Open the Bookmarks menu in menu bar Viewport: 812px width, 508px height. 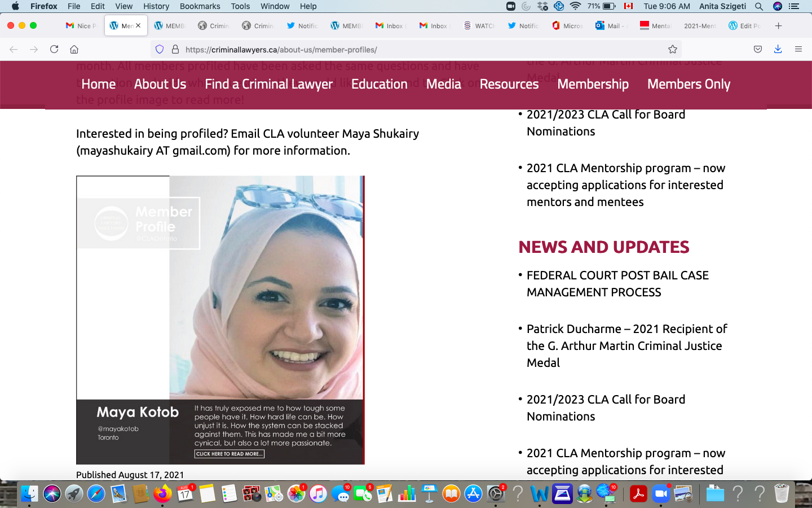[x=200, y=6]
